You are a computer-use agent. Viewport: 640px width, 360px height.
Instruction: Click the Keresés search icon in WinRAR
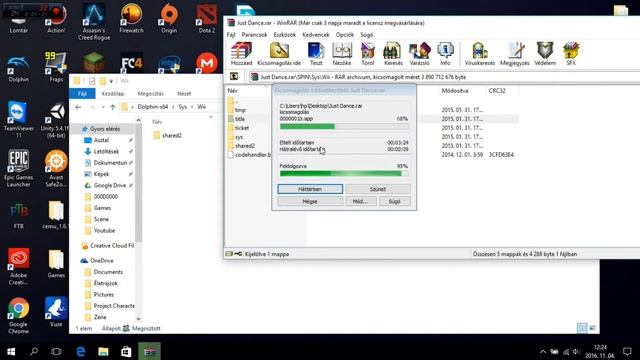(x=393, y=54)
